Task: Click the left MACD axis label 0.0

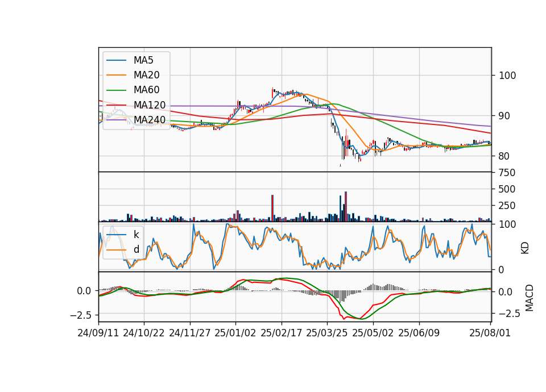Action: 84,291
